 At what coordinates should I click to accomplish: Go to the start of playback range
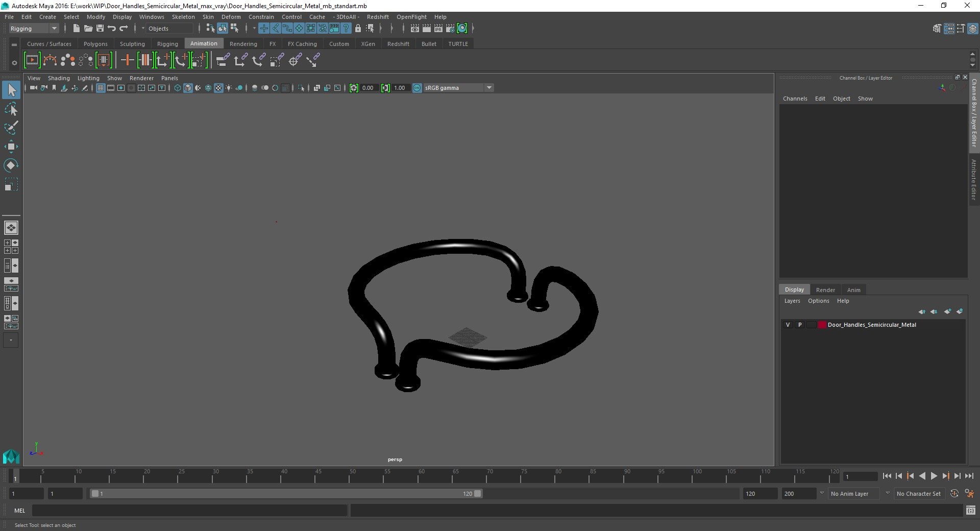(887, 476)
